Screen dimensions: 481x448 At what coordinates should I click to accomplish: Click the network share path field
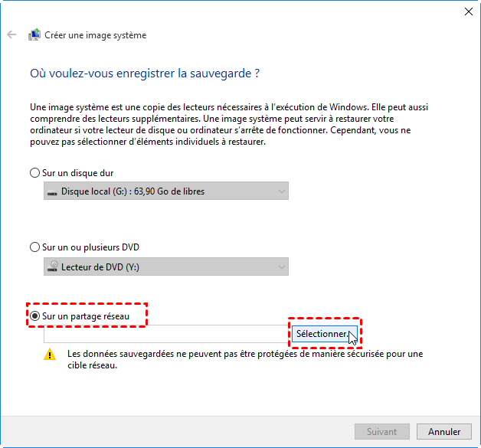coord(166,334)
